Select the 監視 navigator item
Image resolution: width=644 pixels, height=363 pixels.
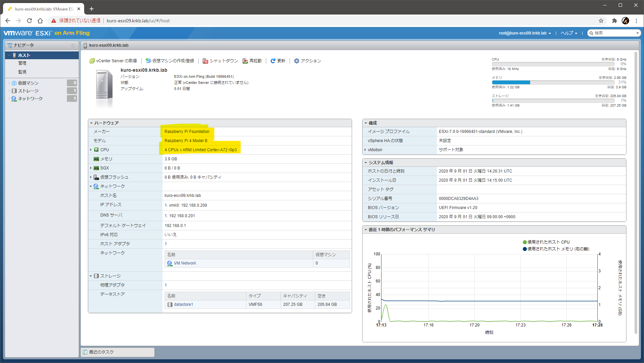(23, 72)
